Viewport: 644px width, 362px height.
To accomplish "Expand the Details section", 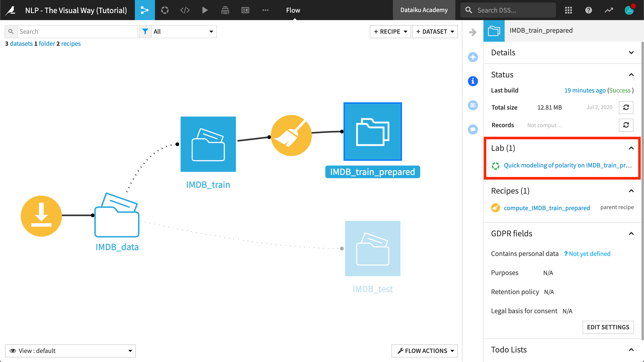I will (631, 53).
